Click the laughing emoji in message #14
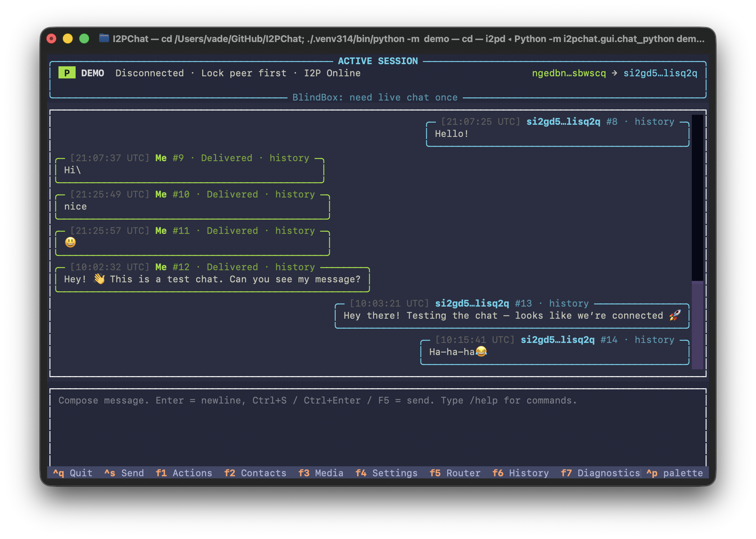The width and height of the screenshot is (756, 539). coord(481,351)
